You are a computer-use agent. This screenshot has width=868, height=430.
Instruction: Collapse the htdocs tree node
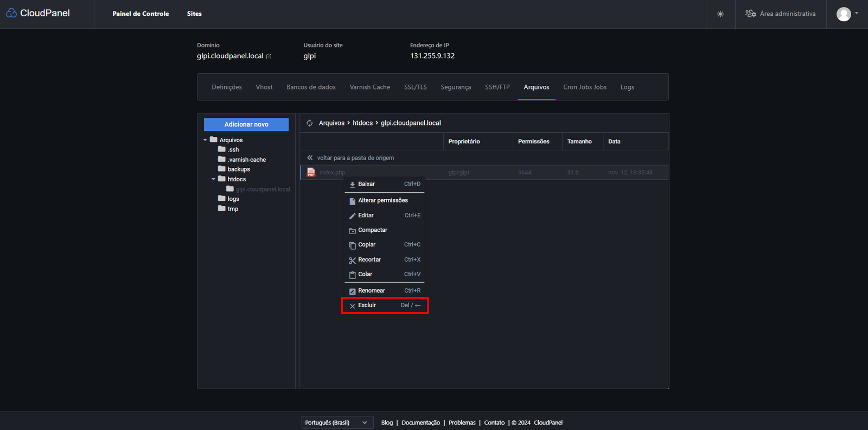click(x=213, y=179)
